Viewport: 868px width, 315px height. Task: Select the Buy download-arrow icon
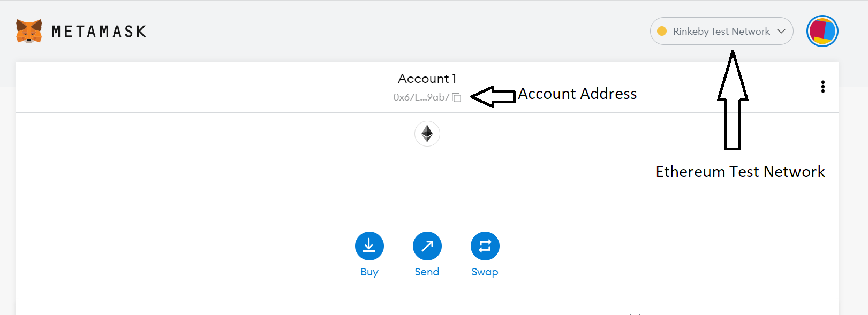point(369,245)
